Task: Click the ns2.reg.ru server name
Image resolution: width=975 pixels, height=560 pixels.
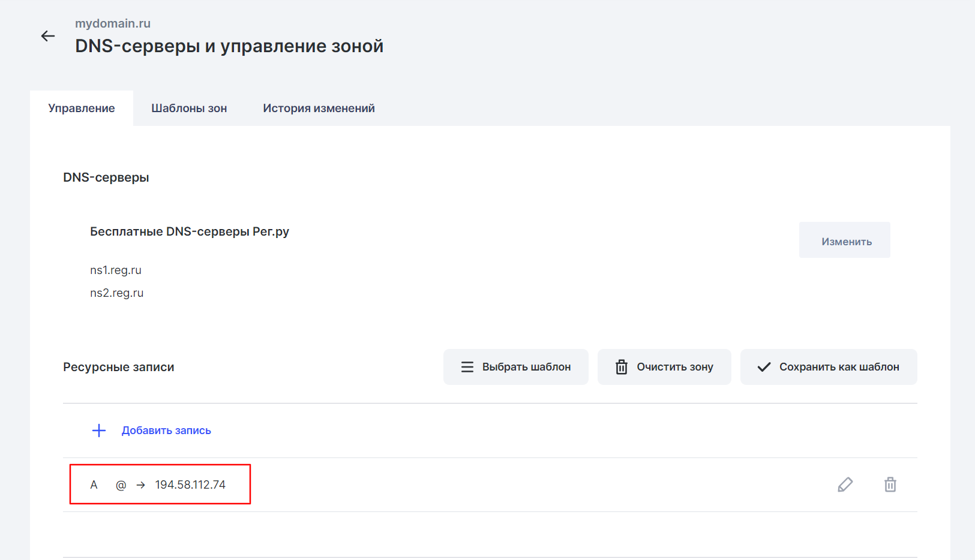Action: pos(117,293)
